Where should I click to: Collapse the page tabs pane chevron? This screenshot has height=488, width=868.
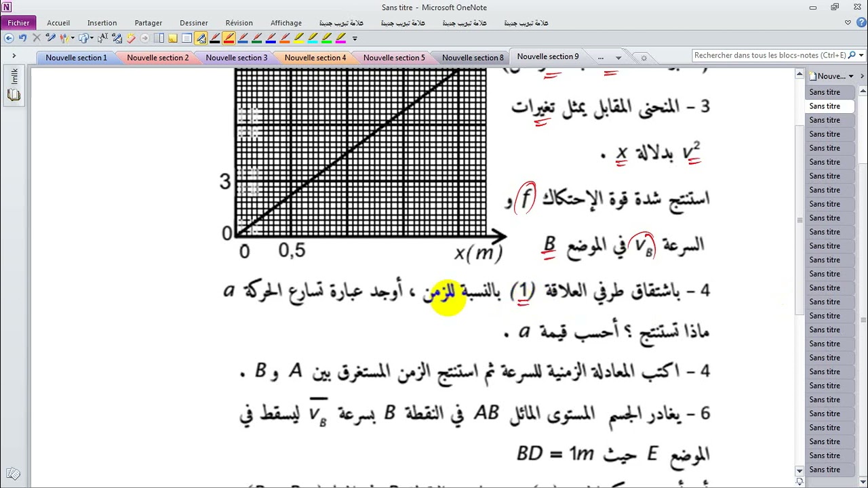coord(863,76)
